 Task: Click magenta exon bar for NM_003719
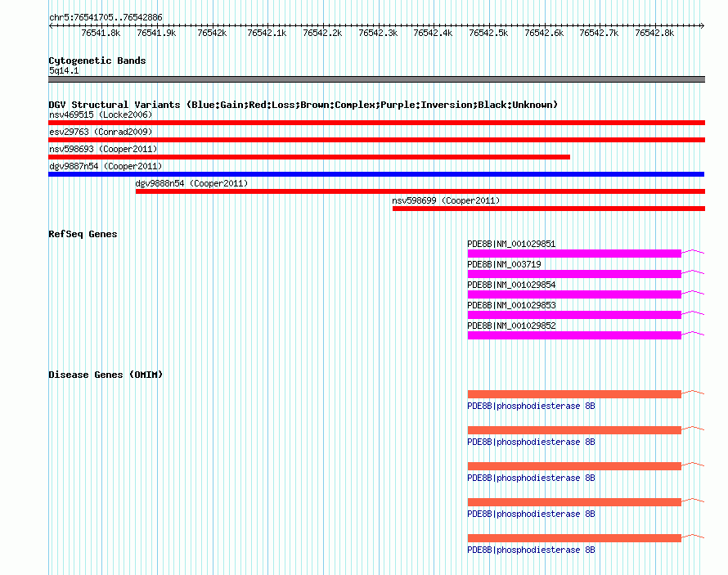coord(574,274)
